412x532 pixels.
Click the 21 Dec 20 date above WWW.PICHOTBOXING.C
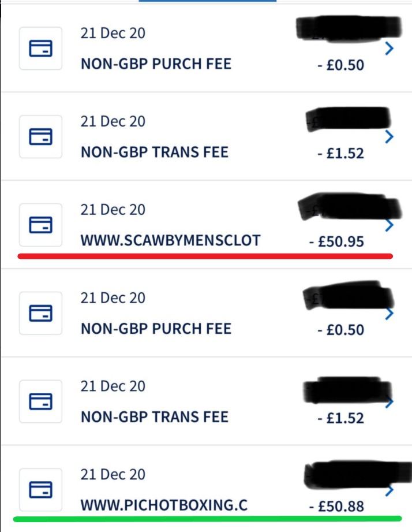tap(113, 475)
